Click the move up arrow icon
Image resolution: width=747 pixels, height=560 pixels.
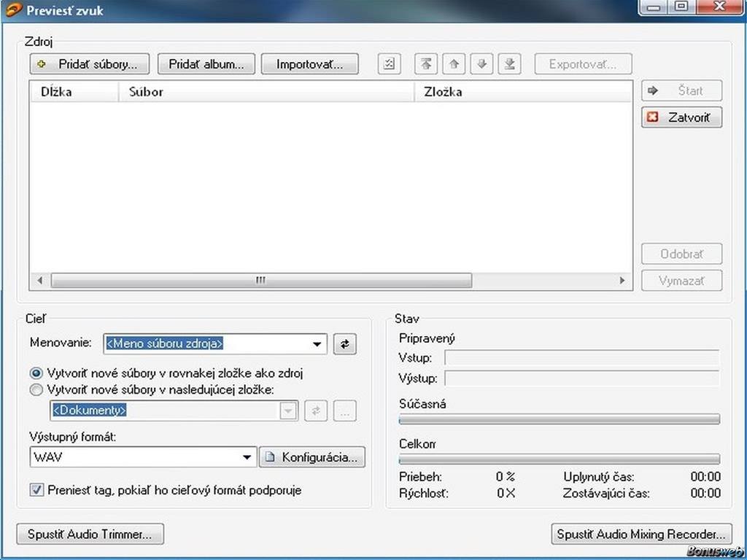(454, 64)
